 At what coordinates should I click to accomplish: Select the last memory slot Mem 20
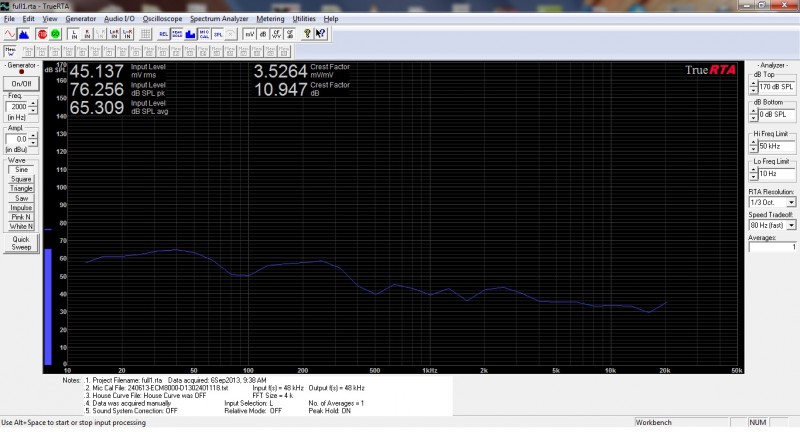(284, 51)
